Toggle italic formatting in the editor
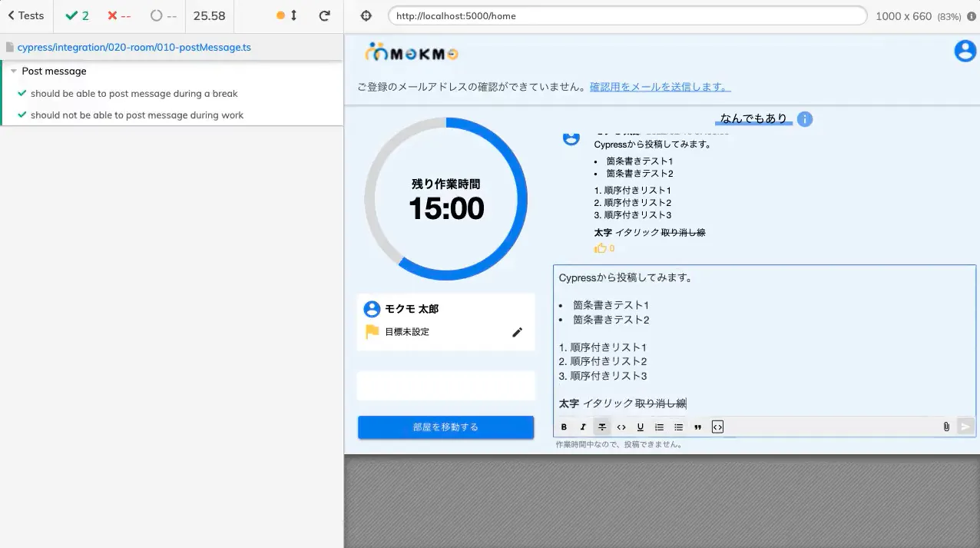The image size is (980, 548). (583, 427)
